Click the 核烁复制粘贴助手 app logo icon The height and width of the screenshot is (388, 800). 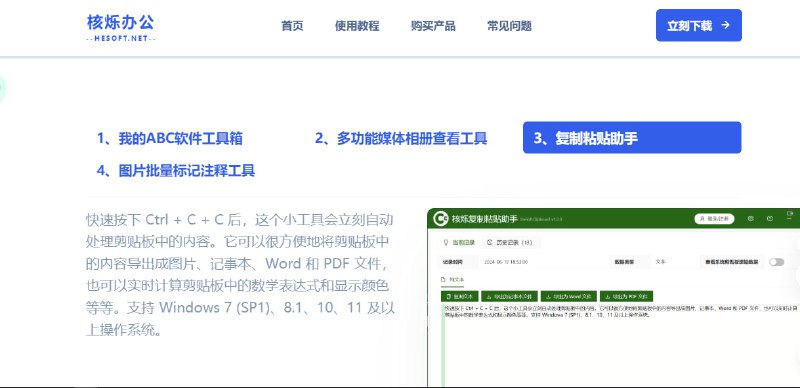point(440,219)
